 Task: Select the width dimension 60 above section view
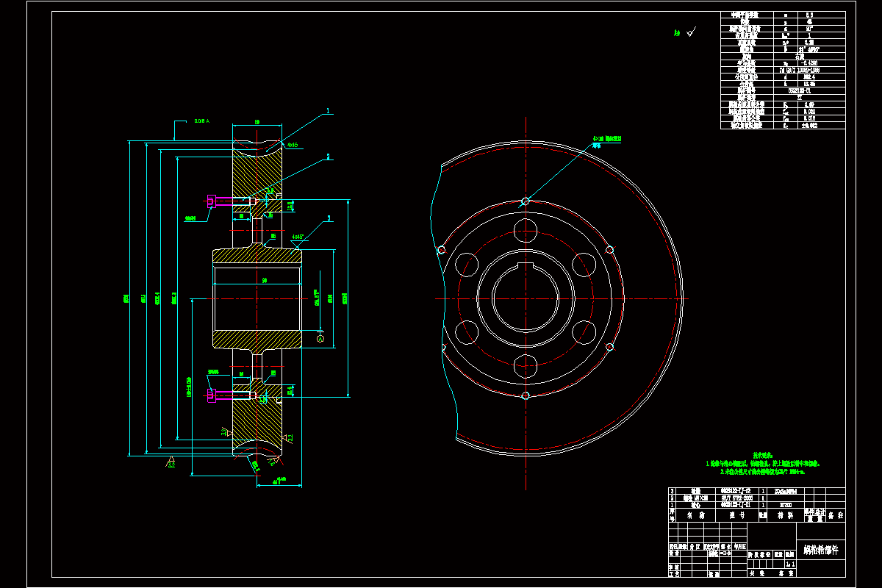click(257, 121)
